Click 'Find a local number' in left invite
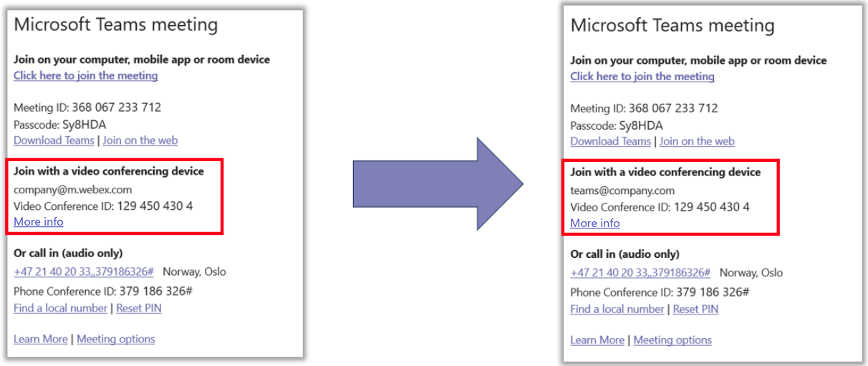Image resolution: width=868 pixels, height=366 pixels. coord(60,309)
